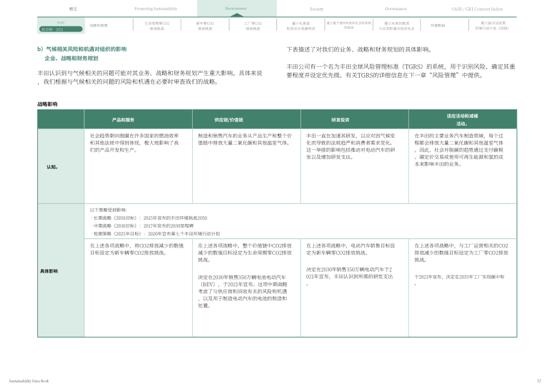Jump to the 环境数据 section
Image resolution: width=554 pixels, height=392 pixels.
[x=438, y=25]
